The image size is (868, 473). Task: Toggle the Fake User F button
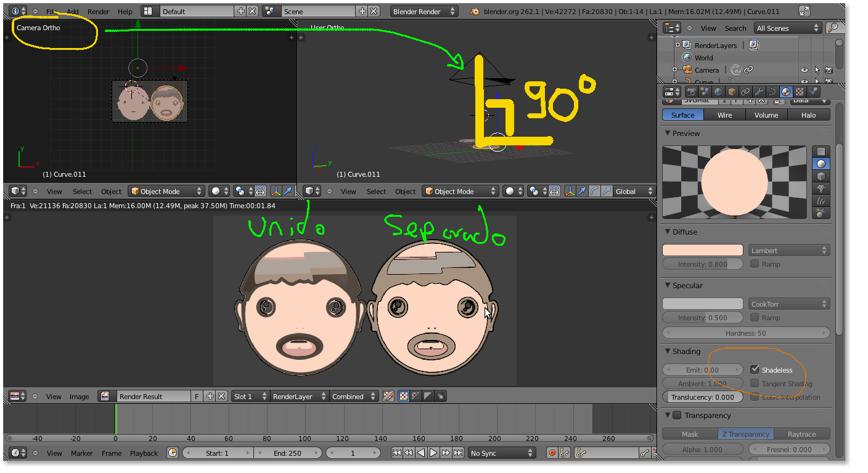[x=197, y=397]
